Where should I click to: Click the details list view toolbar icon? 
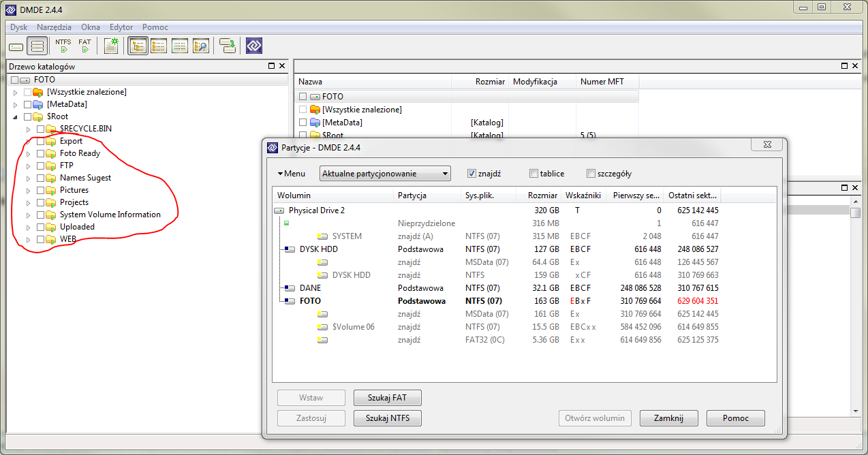180,46
